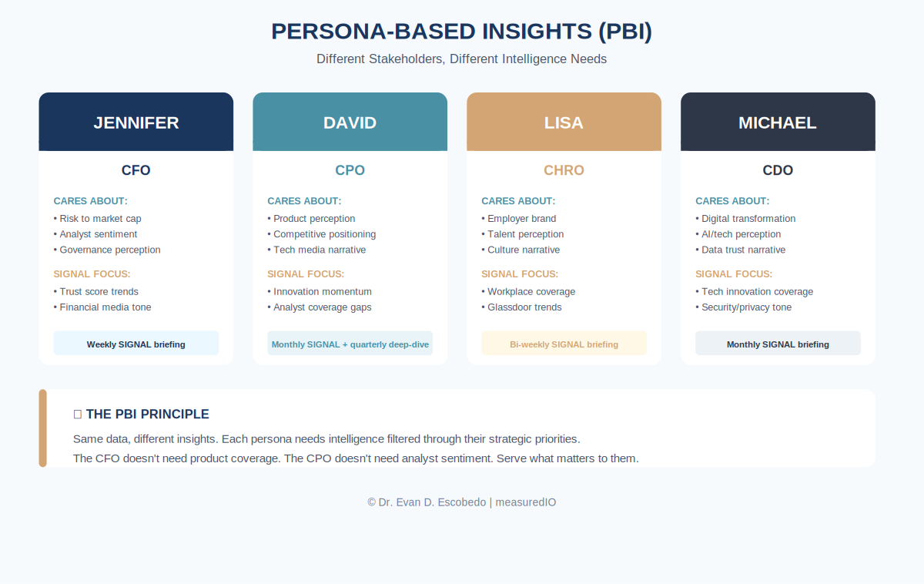
Task: Select the Bi-weekly SIGNAL briefing badge
Action: coord(564,344)
